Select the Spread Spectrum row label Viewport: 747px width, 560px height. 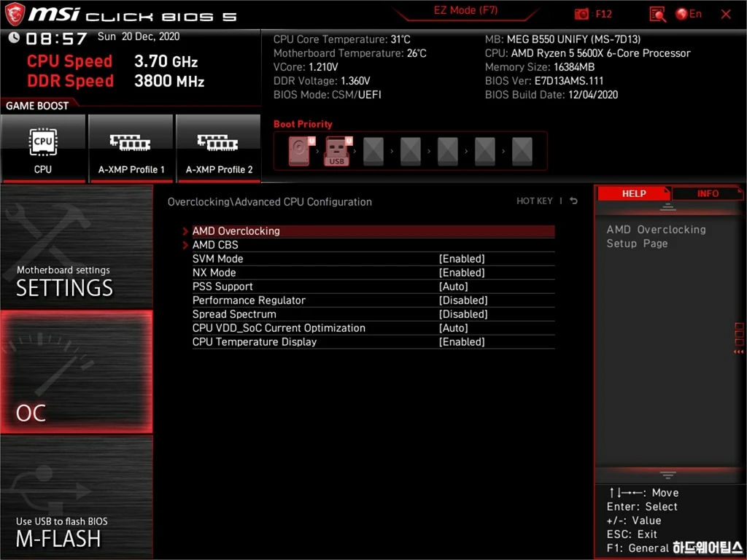point(234,314)
